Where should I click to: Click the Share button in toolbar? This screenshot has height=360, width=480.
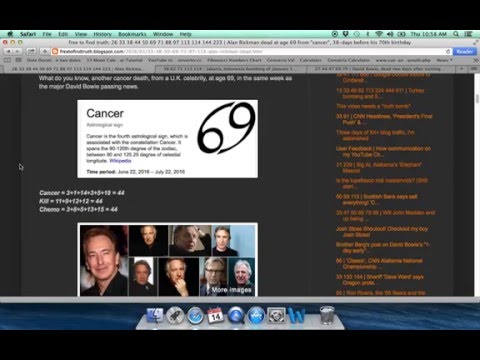click(x=31, y=51)
